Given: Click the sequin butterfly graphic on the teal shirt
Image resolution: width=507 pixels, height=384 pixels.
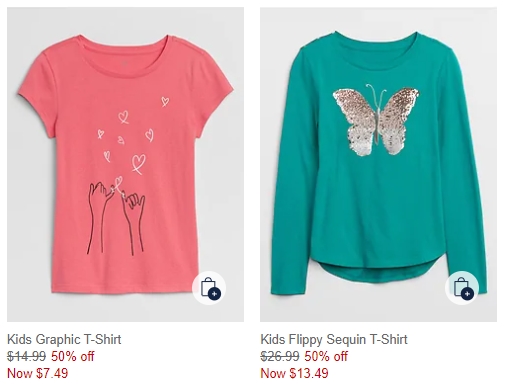Looking at the screenshot, I should (x=376, y=120).
